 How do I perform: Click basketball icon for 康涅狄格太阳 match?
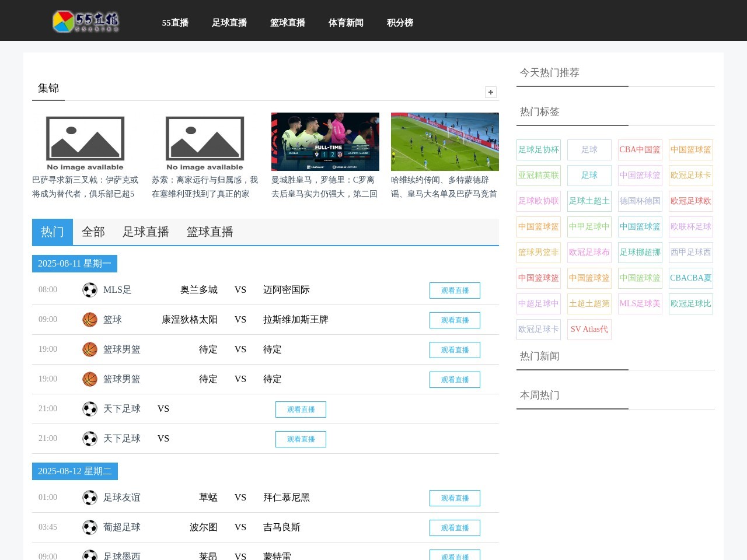click(x=90, y=320)
